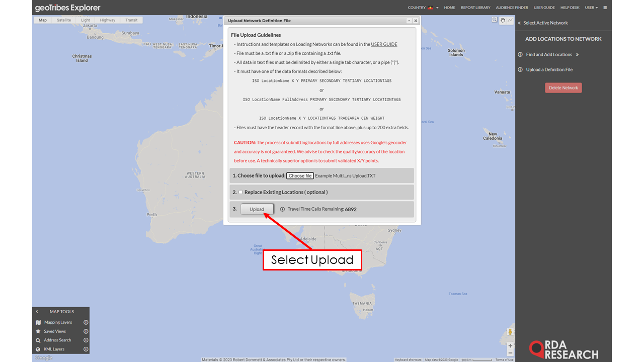The height and width of the screenshot is (362, 644).
Task: Click the selected file name 'Example Multi...ns Upload.TXT'
Action: point(345,176)
